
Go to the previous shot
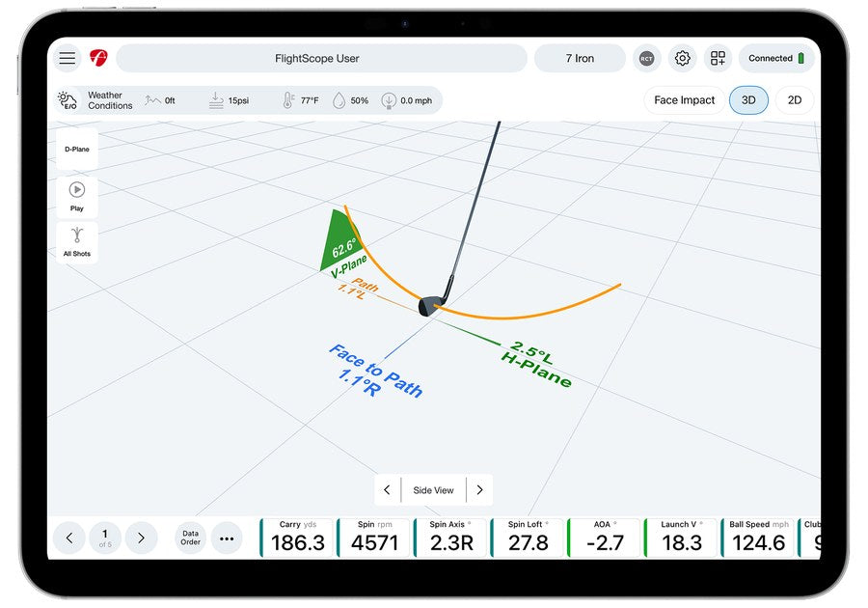click(x=69, y=538)
